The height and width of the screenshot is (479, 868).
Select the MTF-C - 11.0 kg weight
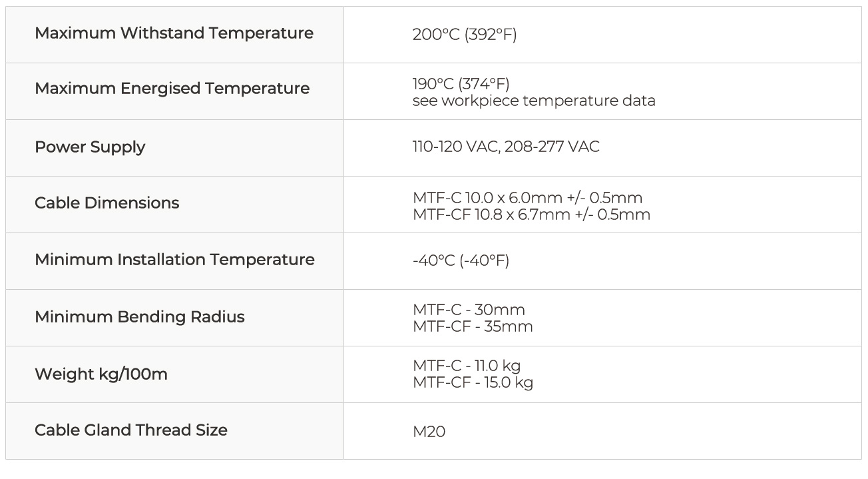click(467, 366)
